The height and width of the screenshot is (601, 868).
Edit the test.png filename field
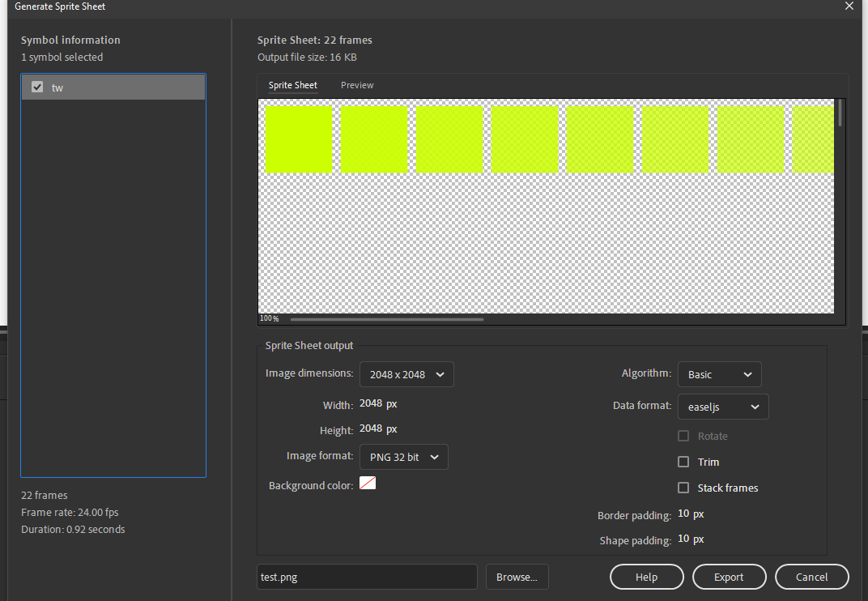coord(366,577)
